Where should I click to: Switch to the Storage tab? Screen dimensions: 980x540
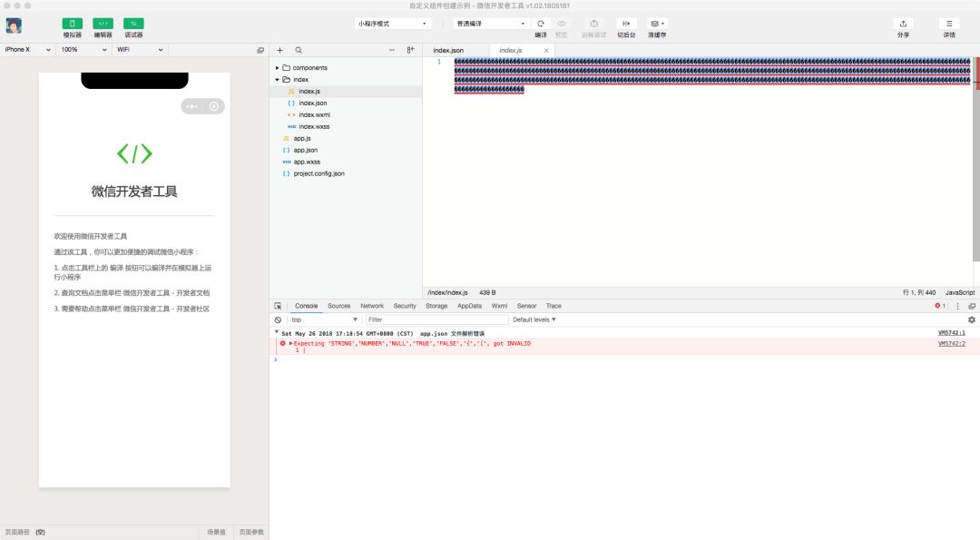(436, 306)
